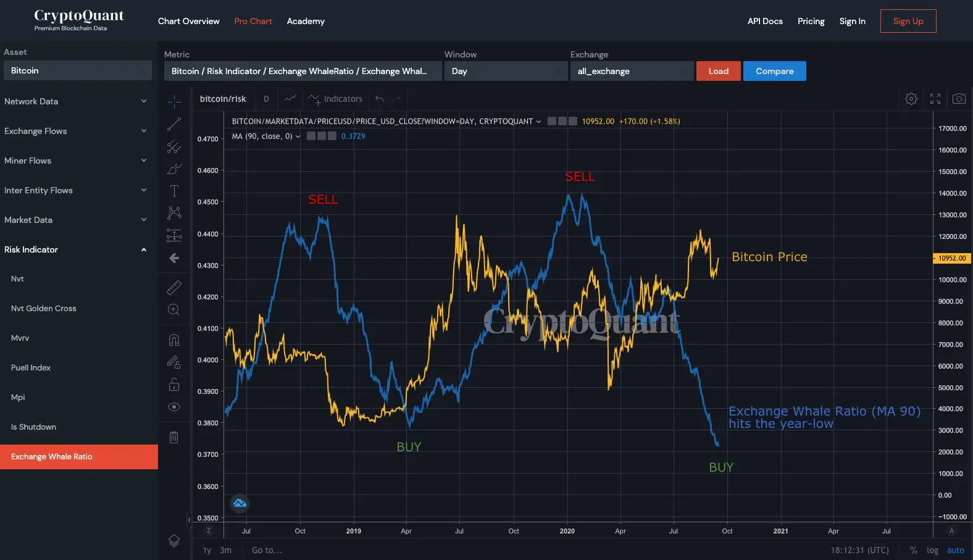This screenshot has height=560, width=973.
Task: Click the red Load button
Action: [718, 71]
